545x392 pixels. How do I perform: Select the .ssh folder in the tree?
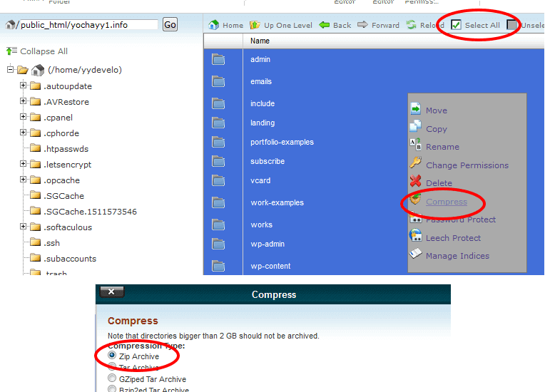[52, 243]
